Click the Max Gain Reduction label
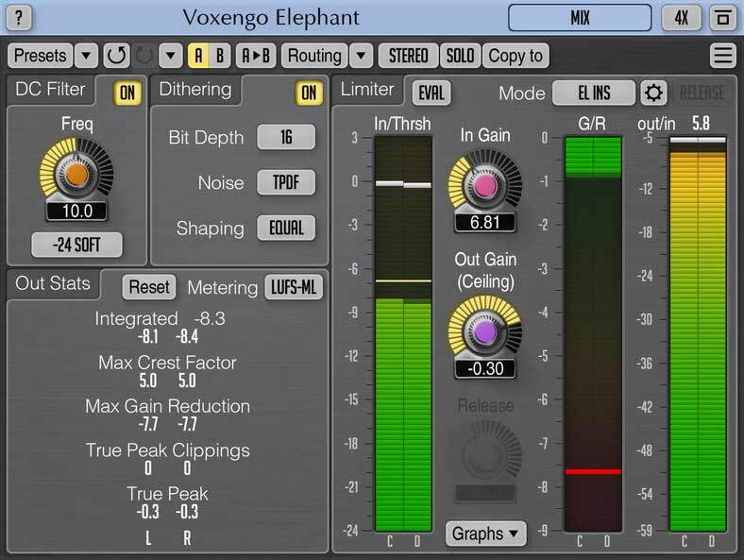The width and height of the screenshot is (744, 560). click(167, 407)
